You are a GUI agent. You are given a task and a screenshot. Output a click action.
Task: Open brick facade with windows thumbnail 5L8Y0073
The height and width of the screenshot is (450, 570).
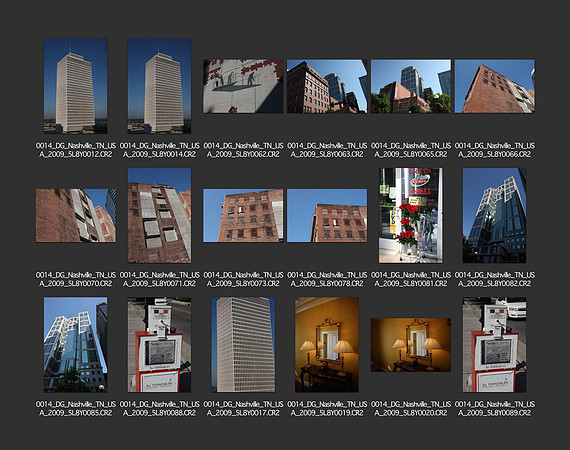(243, 215)
